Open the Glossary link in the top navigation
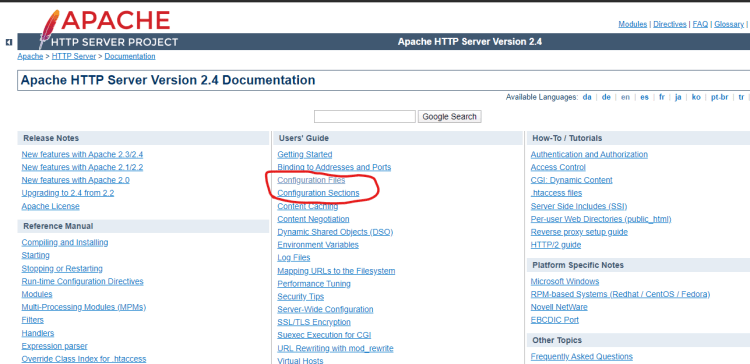 [729, 24]
